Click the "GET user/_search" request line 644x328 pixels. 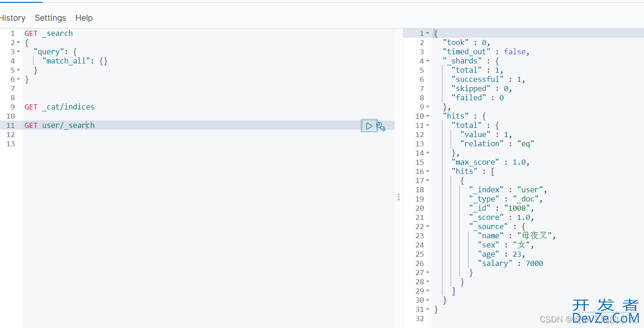[60, 125]
